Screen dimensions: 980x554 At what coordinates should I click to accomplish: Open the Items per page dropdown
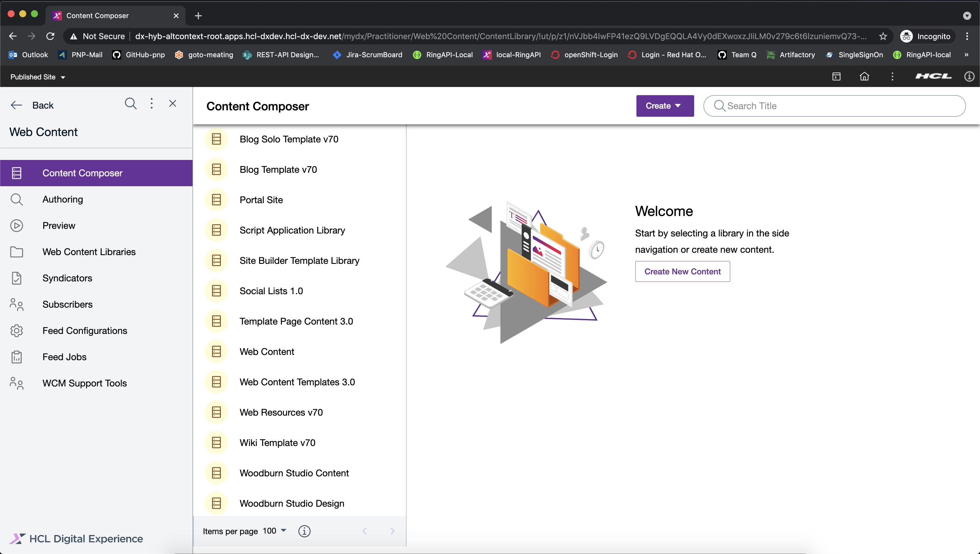point(274,531)
